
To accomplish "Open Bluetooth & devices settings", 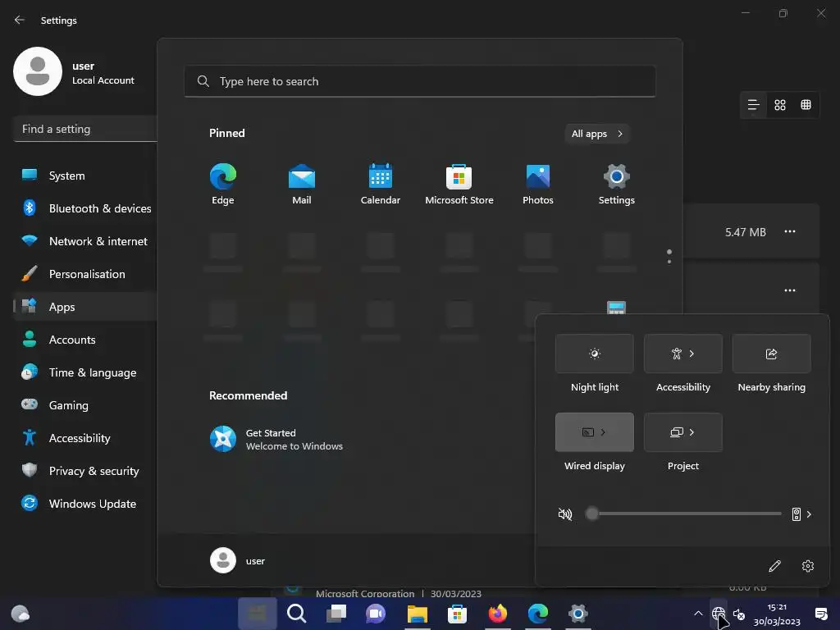I will 85,208.
